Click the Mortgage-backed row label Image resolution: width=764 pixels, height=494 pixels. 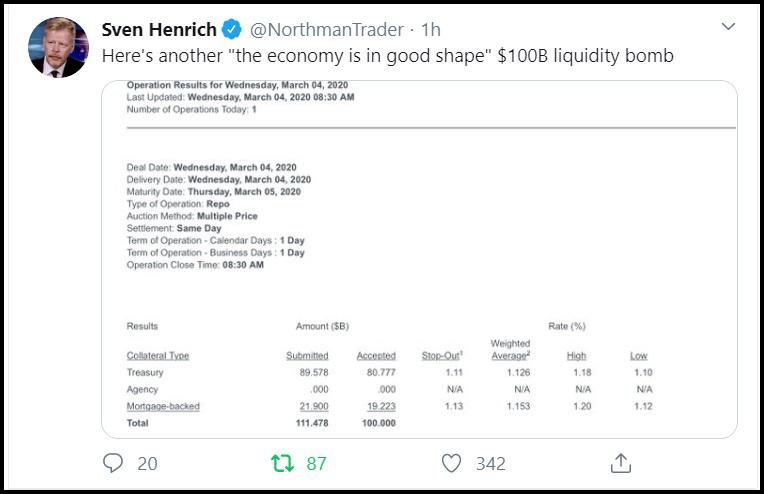[x=163, y=406]
